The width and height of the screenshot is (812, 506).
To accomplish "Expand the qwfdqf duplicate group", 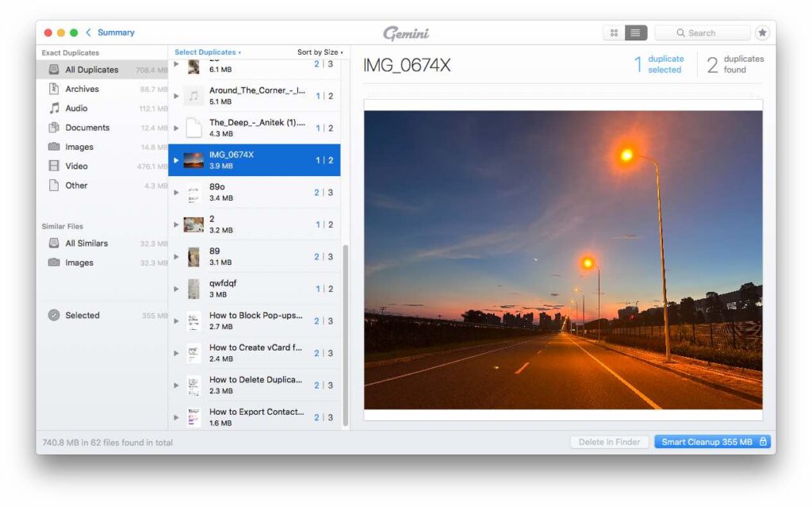I will coord(177,289).
